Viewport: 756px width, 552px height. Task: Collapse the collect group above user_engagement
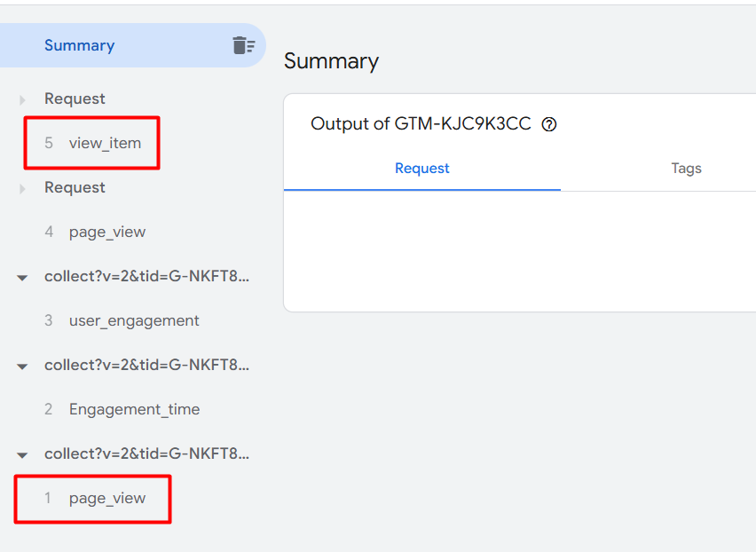pos(22,277)
